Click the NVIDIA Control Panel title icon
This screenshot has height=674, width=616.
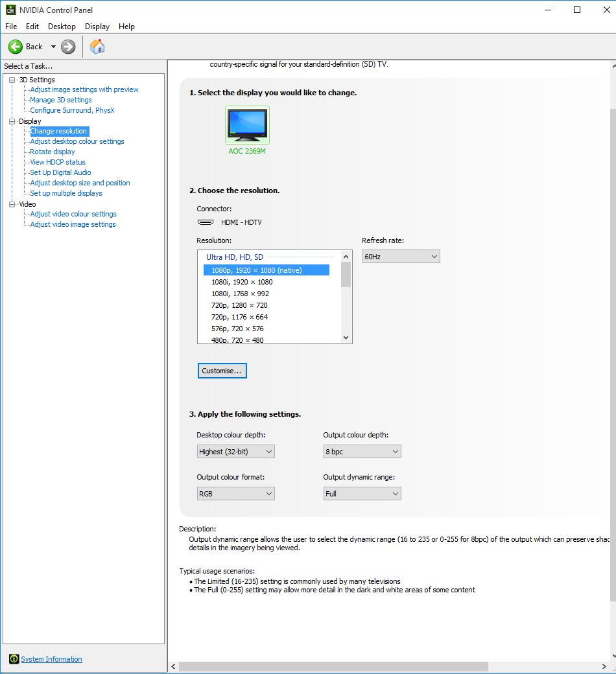coord(11,10)
